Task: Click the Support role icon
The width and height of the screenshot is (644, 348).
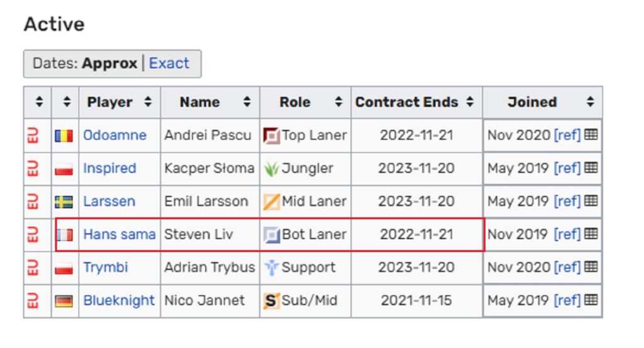Action: [271, 268]
